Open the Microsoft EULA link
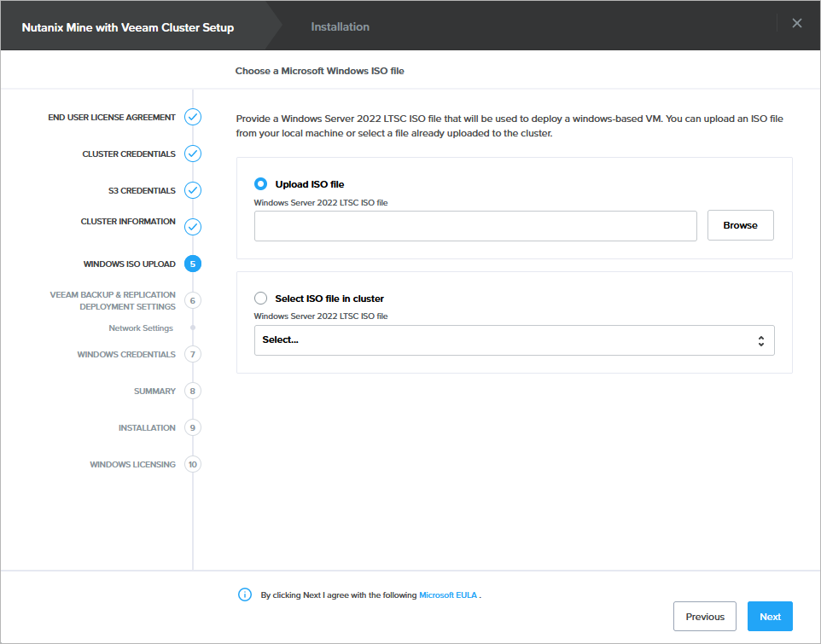The image size is (821, 644). pos(448,595)
